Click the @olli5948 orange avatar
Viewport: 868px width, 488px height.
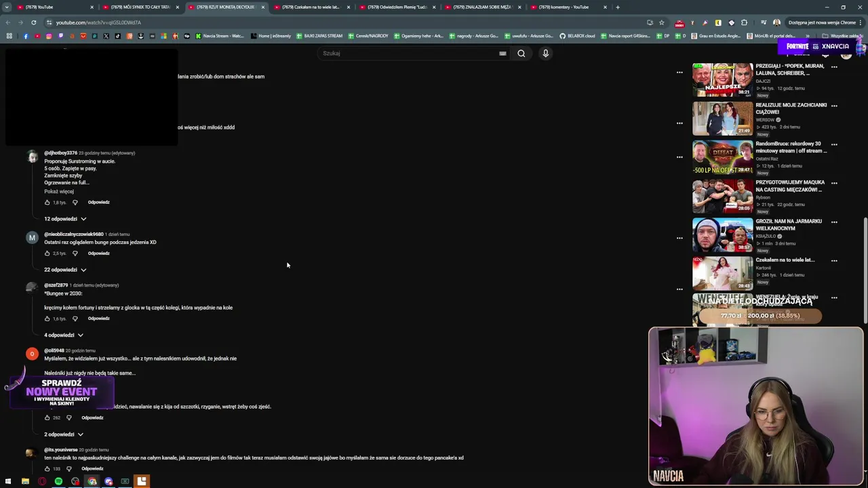32,354
